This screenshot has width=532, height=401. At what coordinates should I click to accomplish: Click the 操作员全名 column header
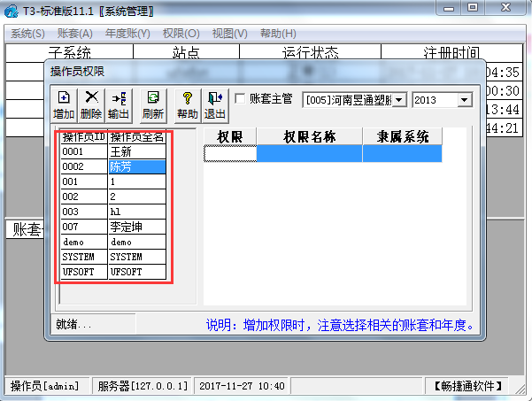point(137,137)
